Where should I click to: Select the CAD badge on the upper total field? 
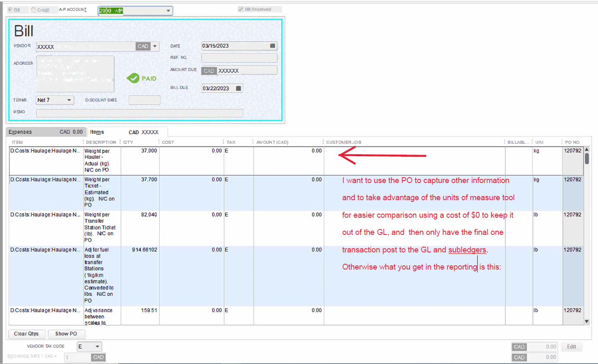pos(519,347)
